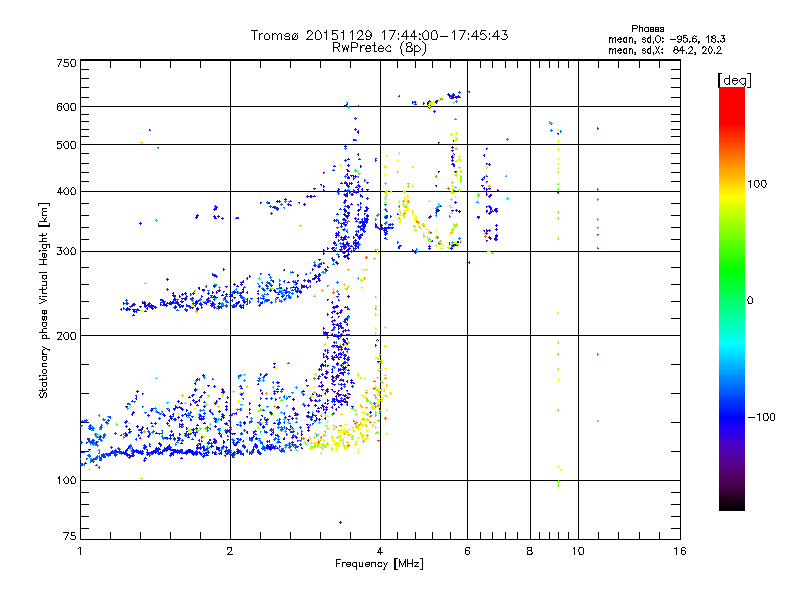Click the 'mean, sd,X: 84.2, 20.2' statistic

point(665,50)
